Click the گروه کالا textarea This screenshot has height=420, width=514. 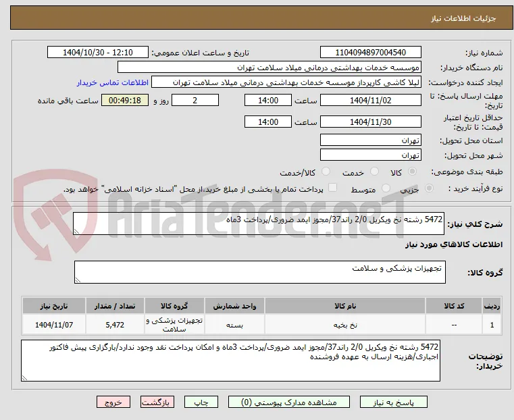pos(259,272)
